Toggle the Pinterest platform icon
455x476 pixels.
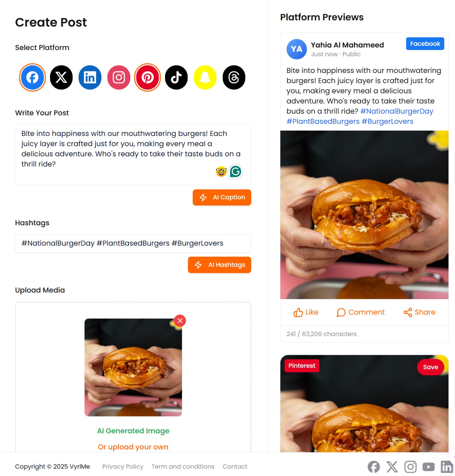148,78
